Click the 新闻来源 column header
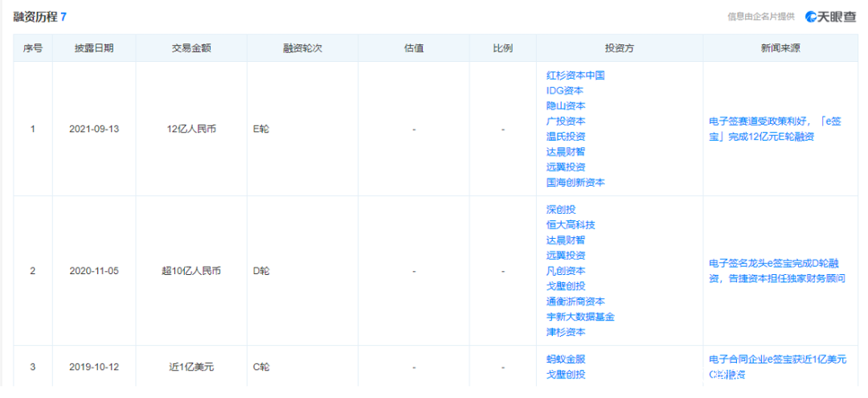This screenshot has width=868, height=398. [x=780, y=48]
